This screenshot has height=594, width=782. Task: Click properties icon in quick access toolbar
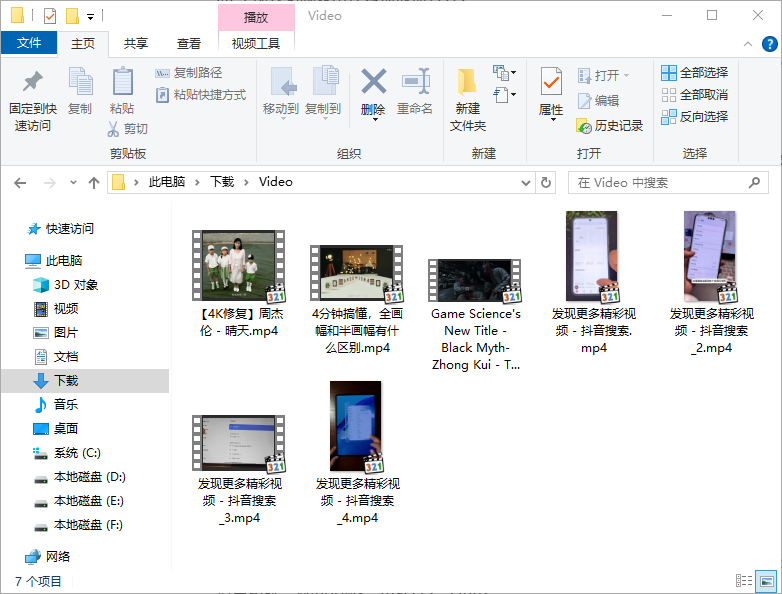point(50,16)
